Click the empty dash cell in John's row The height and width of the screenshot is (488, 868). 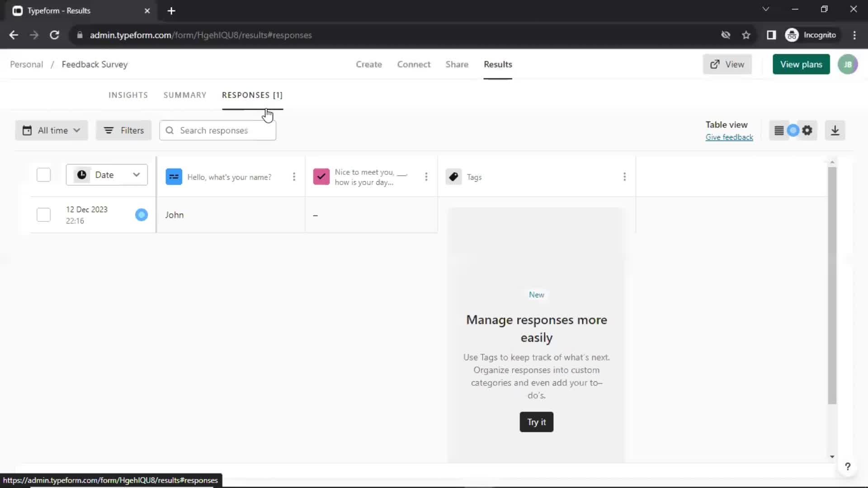pyautogui.click(x=371, y=215)
